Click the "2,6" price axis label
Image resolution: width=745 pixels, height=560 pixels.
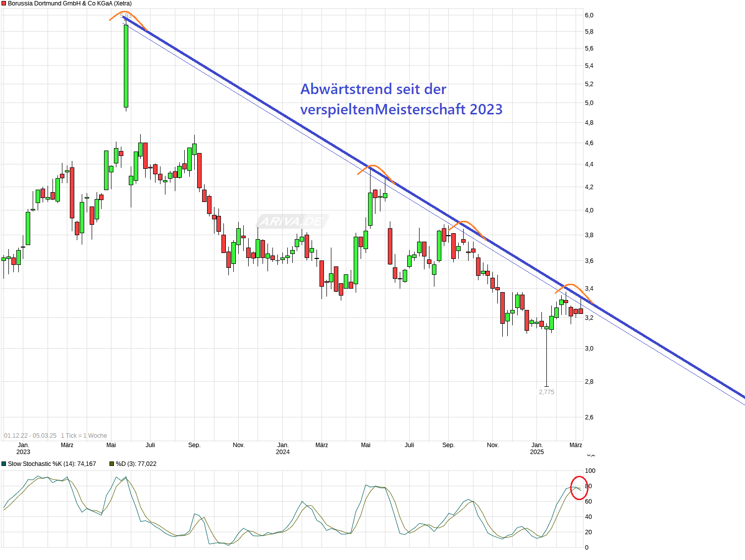tap(589, 417)
